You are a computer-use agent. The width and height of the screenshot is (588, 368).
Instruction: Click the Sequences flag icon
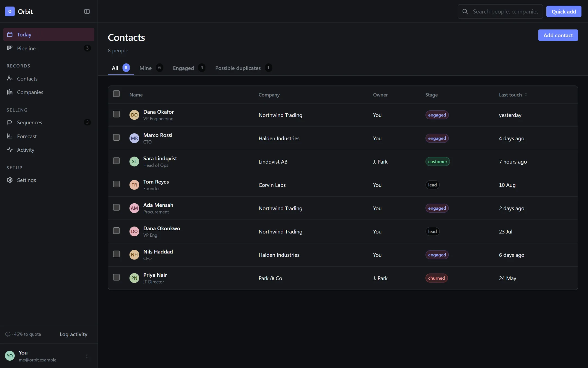pos(10,122)
